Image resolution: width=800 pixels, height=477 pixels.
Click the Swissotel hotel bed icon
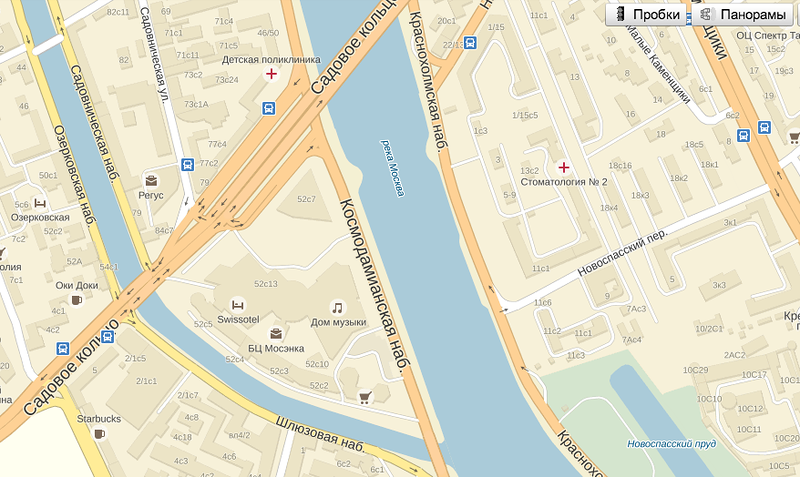click(x=237, y=305)
